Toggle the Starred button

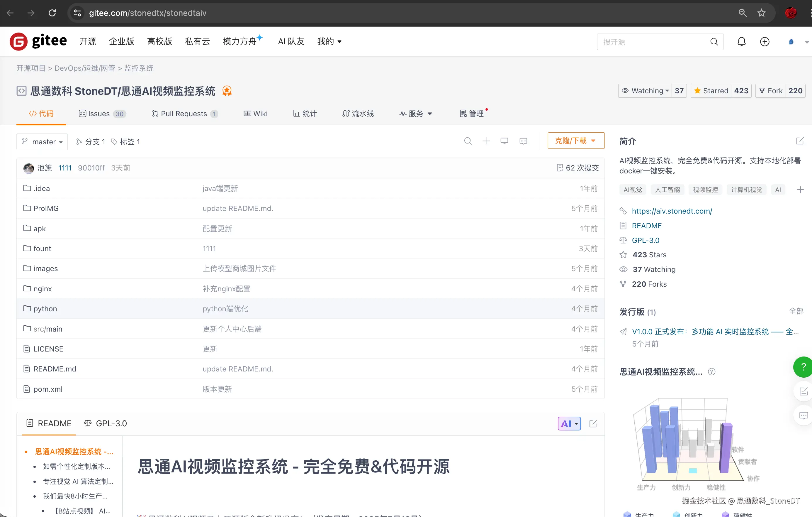pos(711,91)
